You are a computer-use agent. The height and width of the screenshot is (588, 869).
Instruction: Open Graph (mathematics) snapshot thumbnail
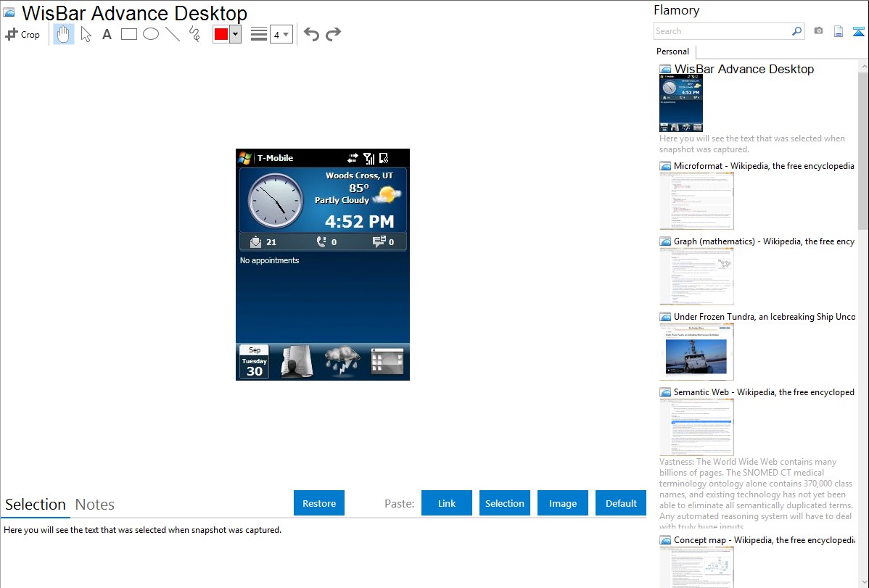[696, 276]
